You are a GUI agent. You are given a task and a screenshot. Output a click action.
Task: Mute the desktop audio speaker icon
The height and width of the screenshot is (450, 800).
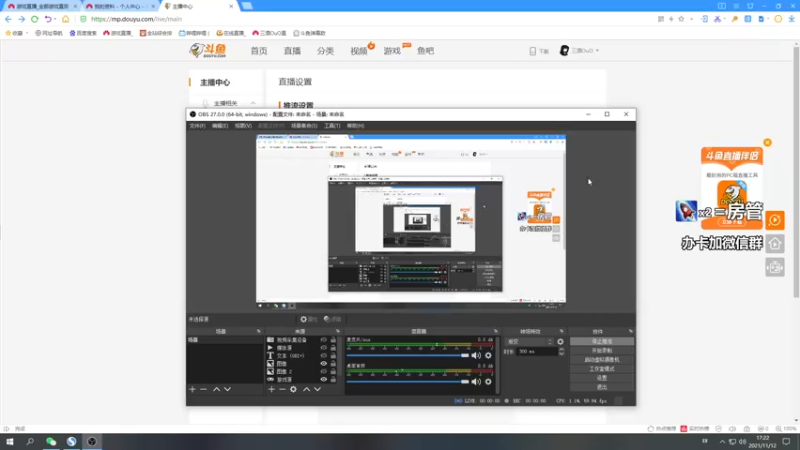click(476, 382)
